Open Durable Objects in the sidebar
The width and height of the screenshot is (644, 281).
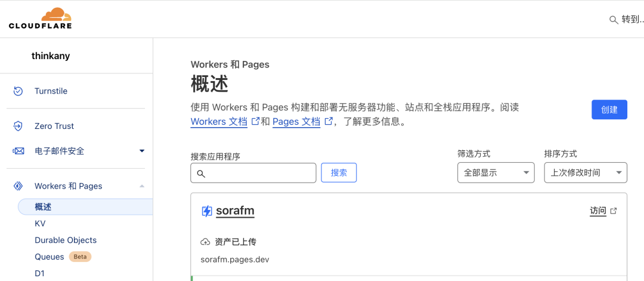[66, 240]
